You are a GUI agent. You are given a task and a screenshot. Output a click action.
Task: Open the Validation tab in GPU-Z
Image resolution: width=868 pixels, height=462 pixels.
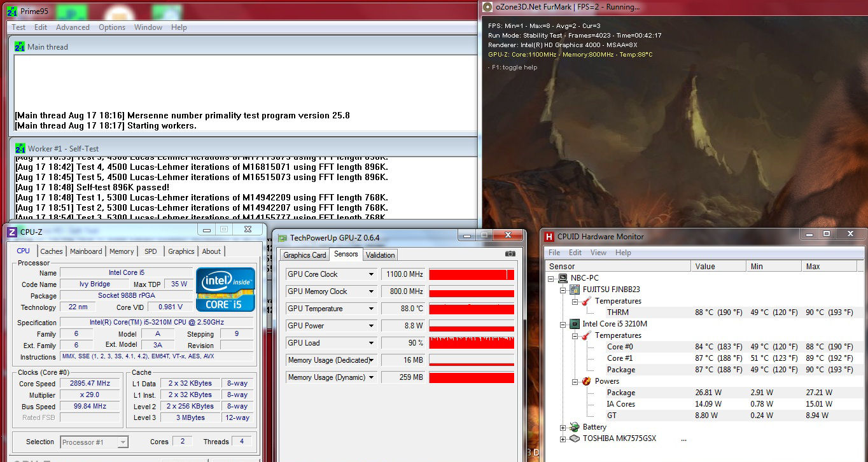381,255
